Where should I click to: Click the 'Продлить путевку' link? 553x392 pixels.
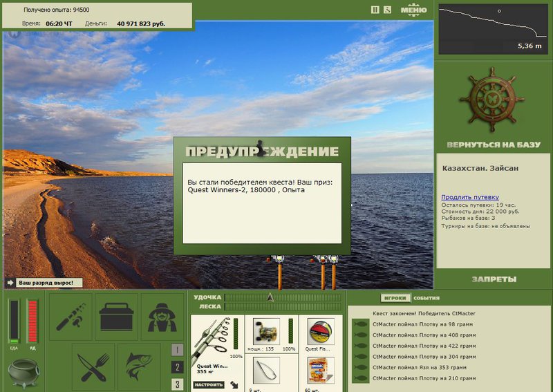(x=470, y=197)
